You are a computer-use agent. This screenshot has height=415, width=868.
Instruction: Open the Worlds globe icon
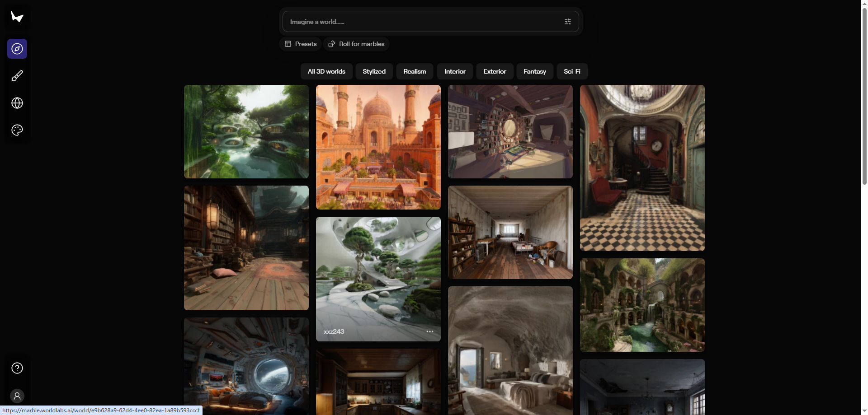pyautogui.click(x=17, y=103)
